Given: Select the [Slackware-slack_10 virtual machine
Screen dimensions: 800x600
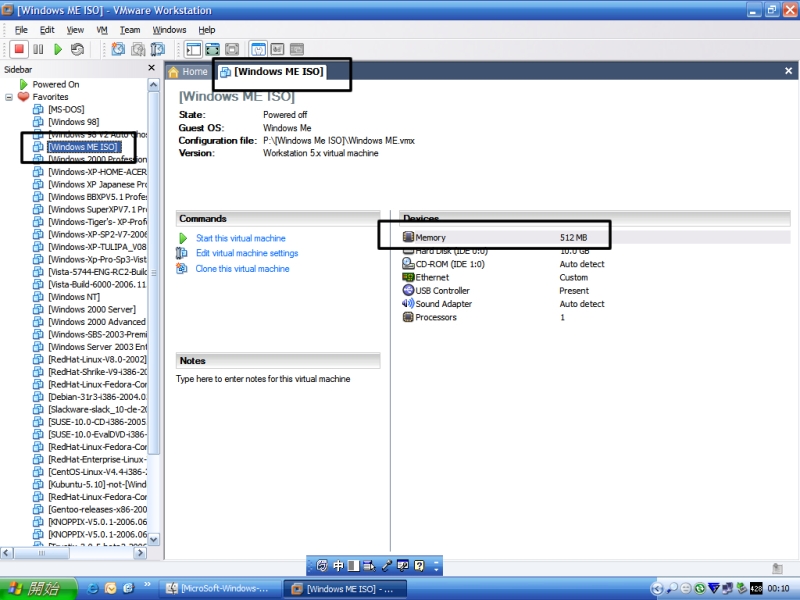Looking at the screenshot, I should point(97,409).
